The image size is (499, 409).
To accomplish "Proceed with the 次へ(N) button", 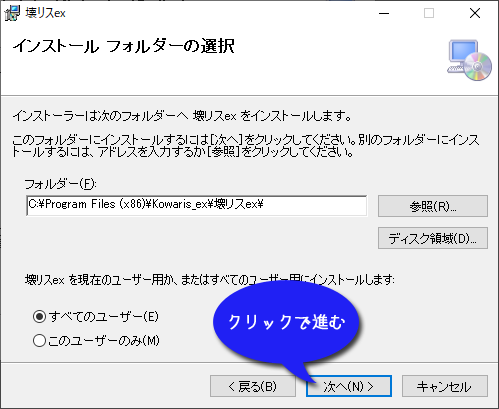I will tap(349, 386).
